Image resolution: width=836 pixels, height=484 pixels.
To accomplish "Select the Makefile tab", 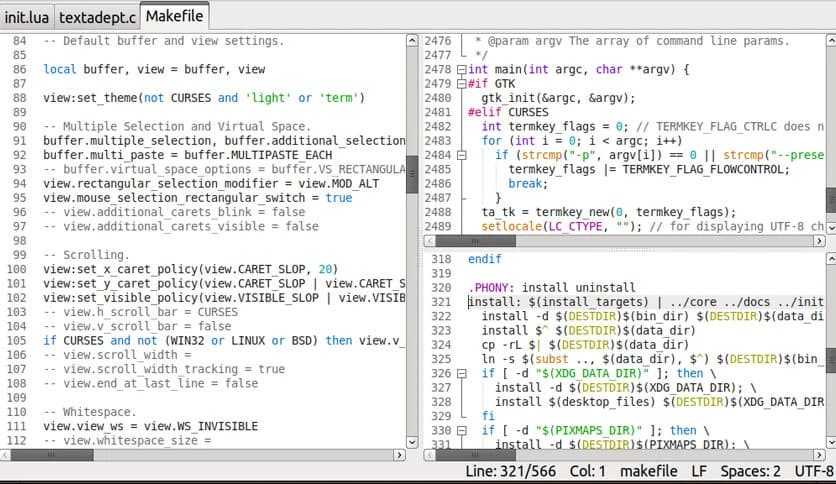I will [175, 17].
